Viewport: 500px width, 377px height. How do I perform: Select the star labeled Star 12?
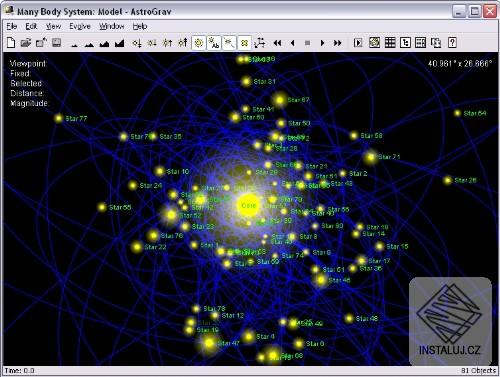pyautogui.click(x=215, y=315)
